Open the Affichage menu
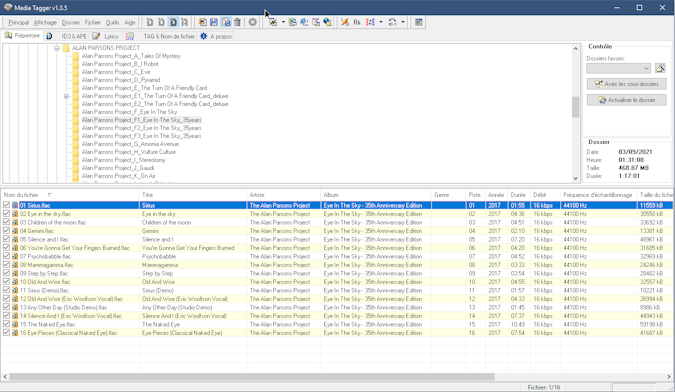The width and height of the screenshot is (675, 392). (45, 22)
